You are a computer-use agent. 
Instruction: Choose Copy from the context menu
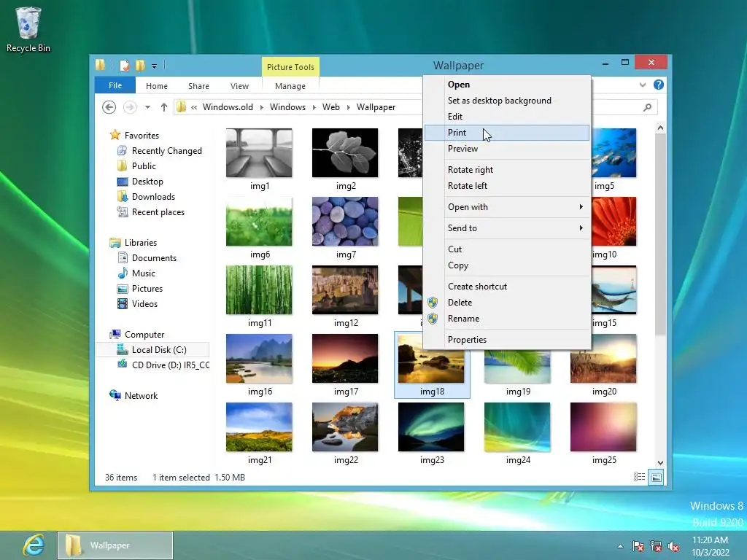[506, 265]
